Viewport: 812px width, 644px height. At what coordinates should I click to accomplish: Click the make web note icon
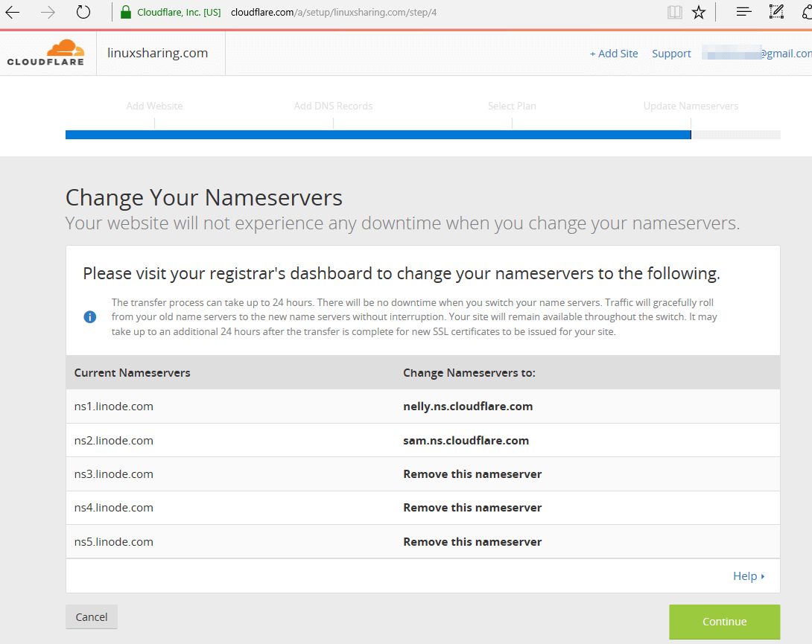tap(776, 12)
